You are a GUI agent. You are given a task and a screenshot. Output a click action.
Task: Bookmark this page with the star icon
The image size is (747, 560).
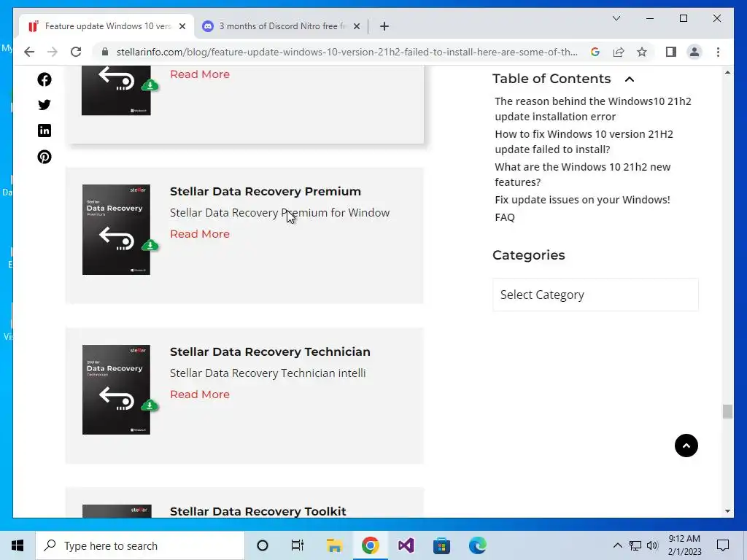pyautogui.click(x=642, y=52)
